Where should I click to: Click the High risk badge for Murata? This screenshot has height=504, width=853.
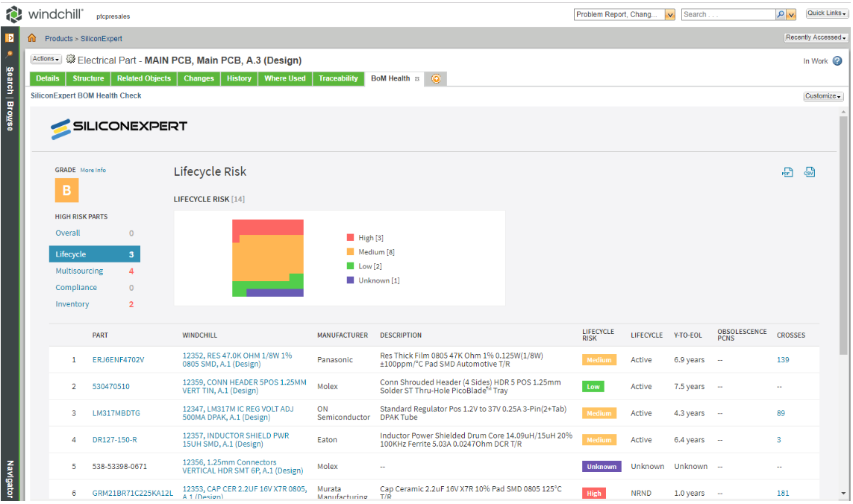594,493
